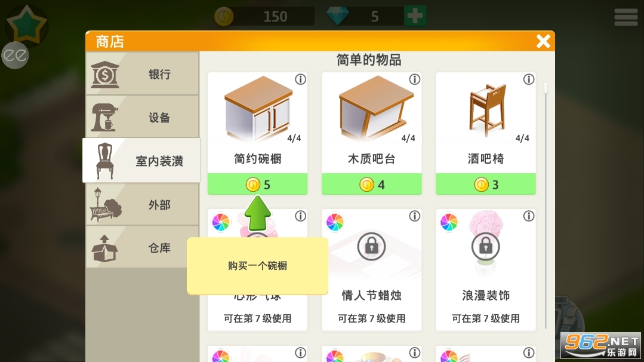Open info for 酒吧椅 item
The width and height of the screenshot is (644, 362).
pos(529,79)
